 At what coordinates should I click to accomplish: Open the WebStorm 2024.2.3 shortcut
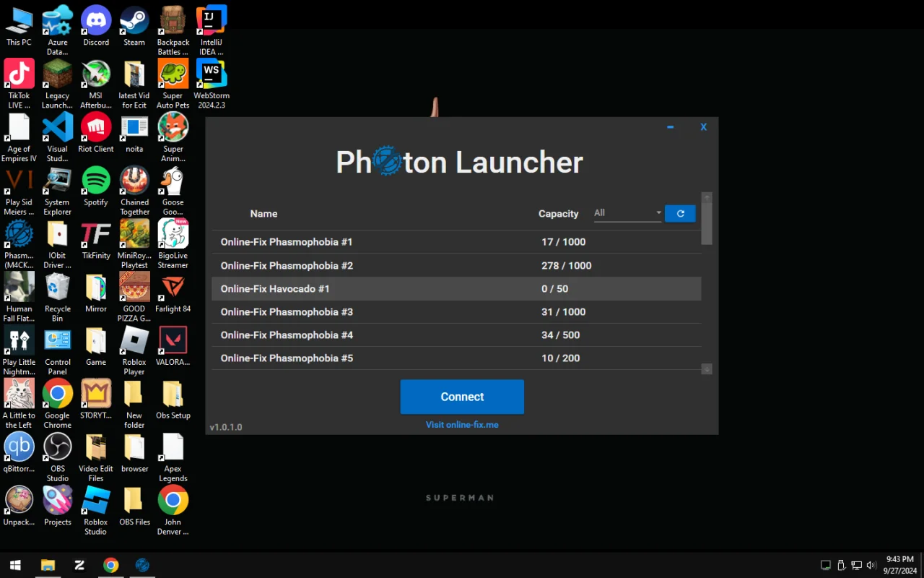(212, 84)
